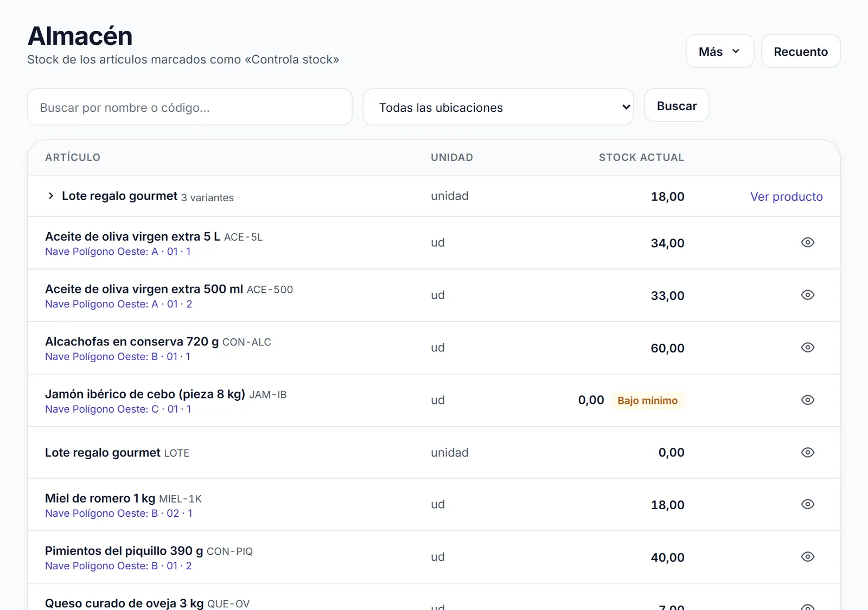The height and width of the screenshot is (610, 868).
Task: Click the Recuento button
Action: point(800,51)
